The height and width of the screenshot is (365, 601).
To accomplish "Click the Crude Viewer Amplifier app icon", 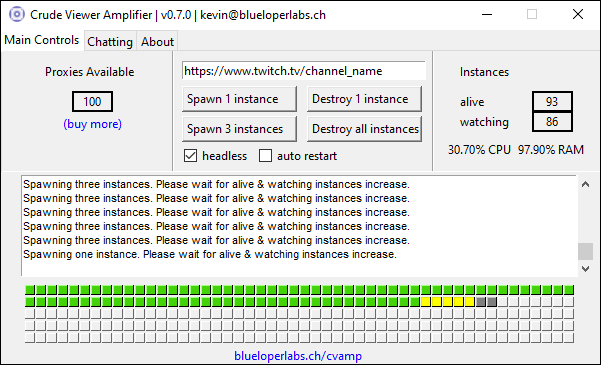I will [x=17, y=15].
